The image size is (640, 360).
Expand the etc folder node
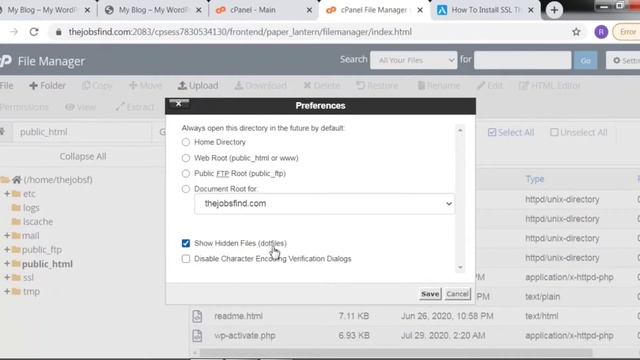click(7, 193)
